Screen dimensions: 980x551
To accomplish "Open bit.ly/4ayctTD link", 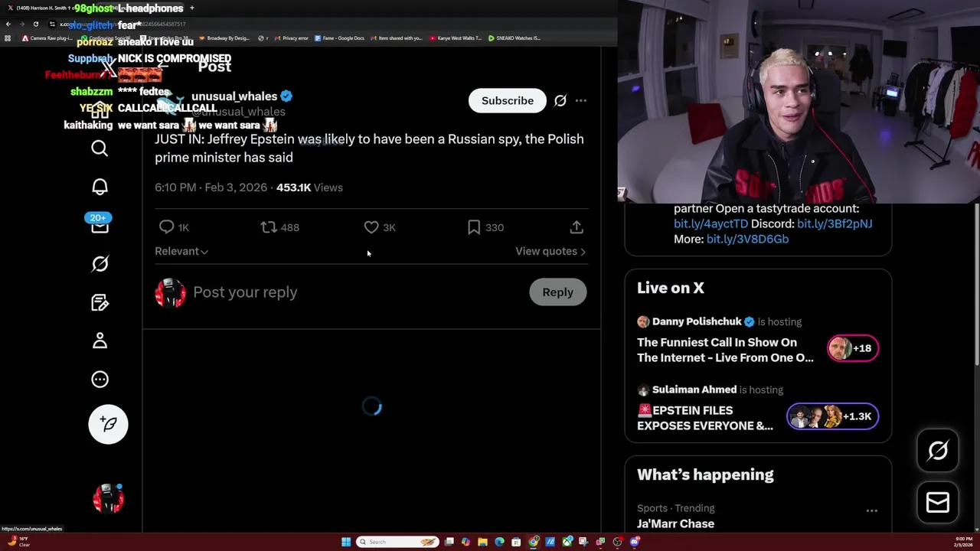I will tap(710, 223).
